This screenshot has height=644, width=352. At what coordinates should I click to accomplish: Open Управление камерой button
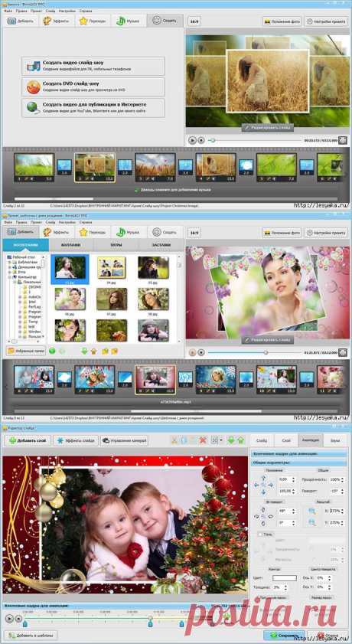click(125, 441)
